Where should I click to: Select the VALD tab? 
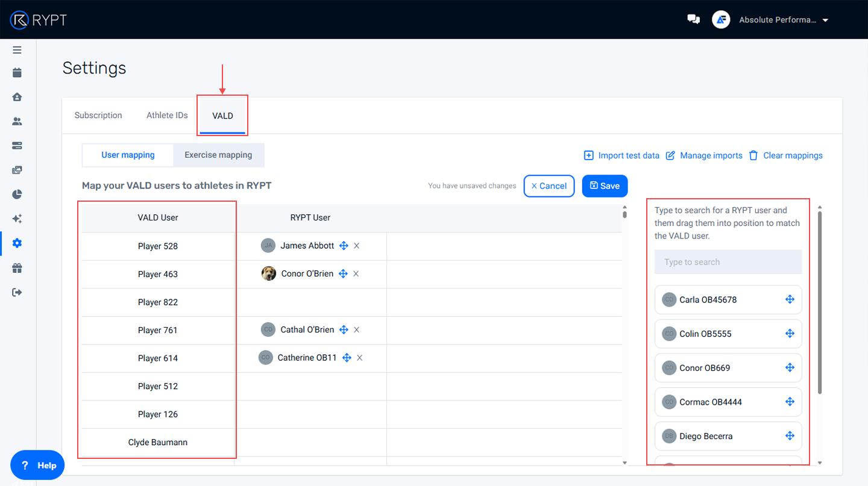pos(222,116)
